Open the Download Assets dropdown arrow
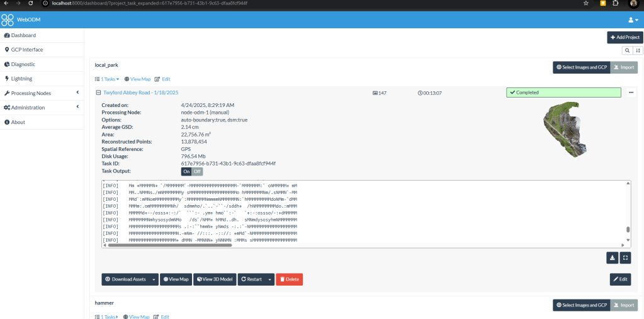 click(154, 279)
